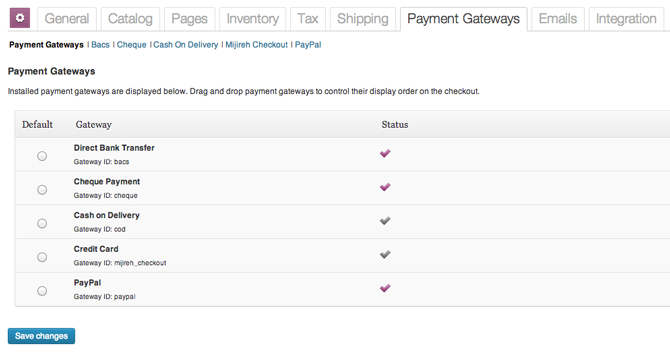Choose Cash on Delivery as default
Image resolution: width=670 pixels, height=360 pixels.
(x=42, y=223)
